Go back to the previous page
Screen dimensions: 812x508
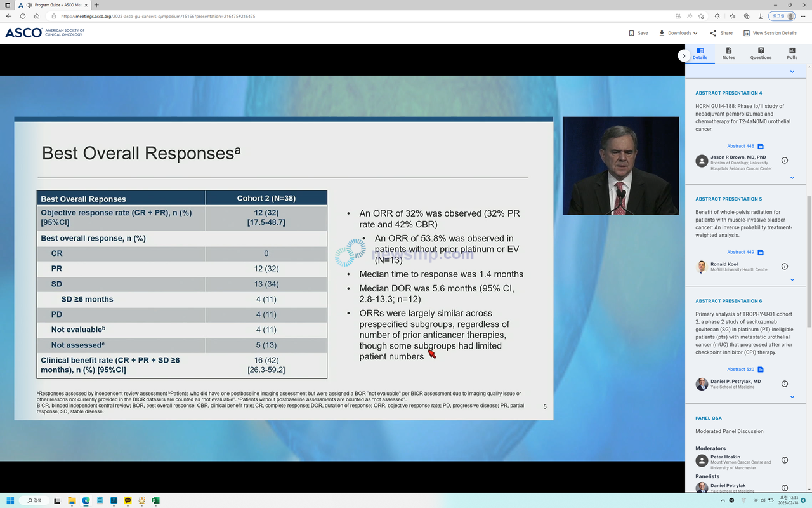[x=9, y=16]
